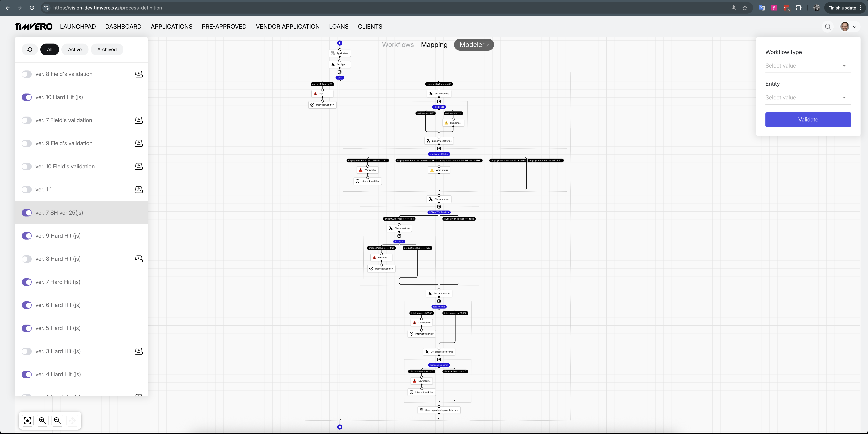Select the fit-to-screen icon in the canvas toolbar
The width and height of the screenshot is (868, 434).
[x=27, y=420]
